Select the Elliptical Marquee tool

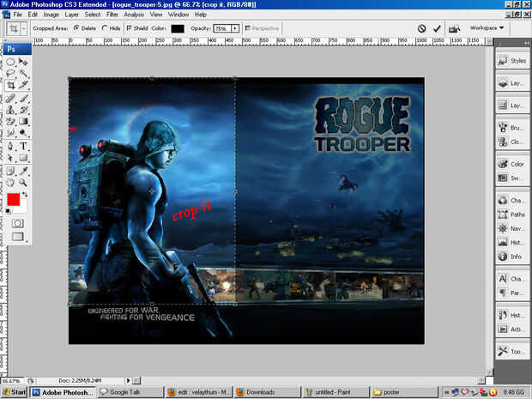coord(10,62)
